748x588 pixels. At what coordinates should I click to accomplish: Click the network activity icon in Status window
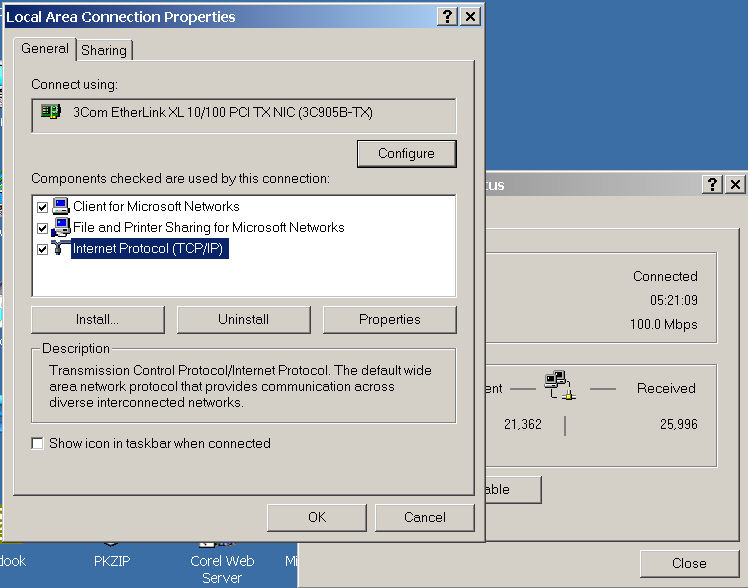coord(560,385)
